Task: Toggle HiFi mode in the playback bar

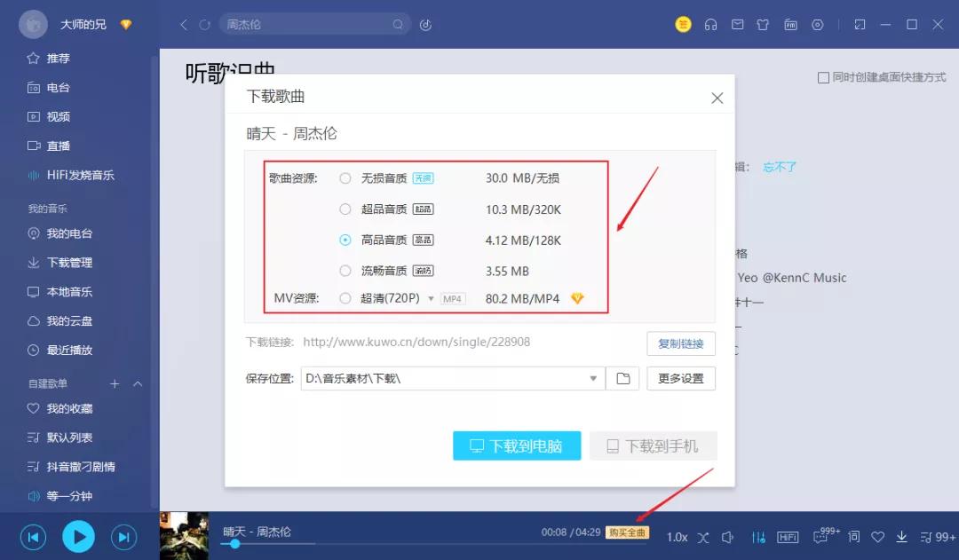Action: tap(788, 537)
